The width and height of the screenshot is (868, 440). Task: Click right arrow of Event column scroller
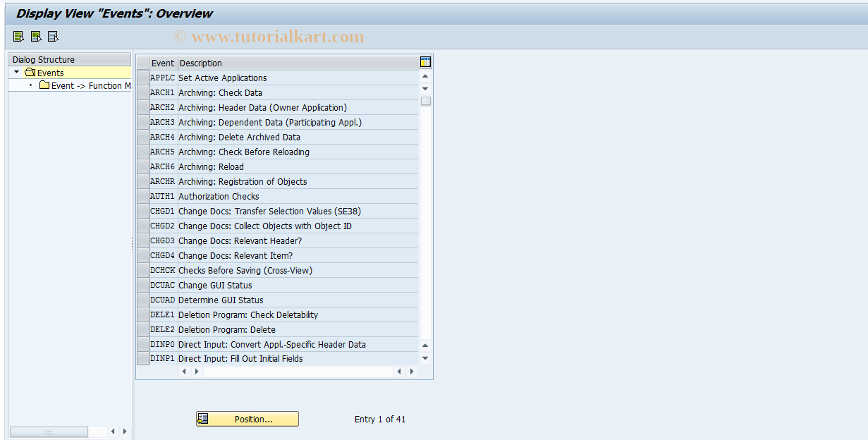(197, 371)
